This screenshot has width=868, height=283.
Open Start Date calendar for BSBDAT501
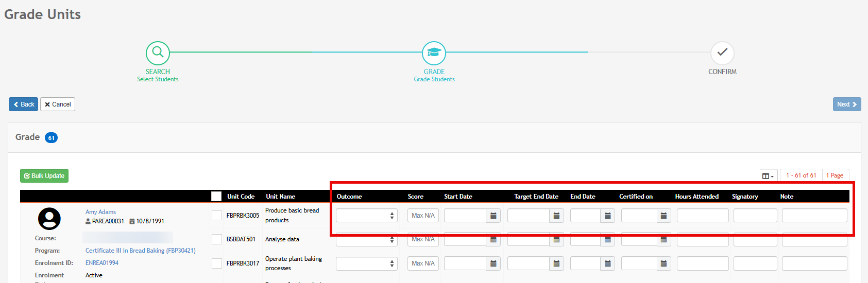493,239
